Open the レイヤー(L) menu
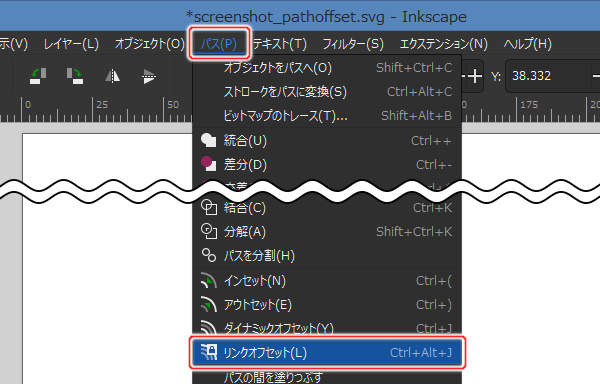600x384 pixels. (71, 44)
